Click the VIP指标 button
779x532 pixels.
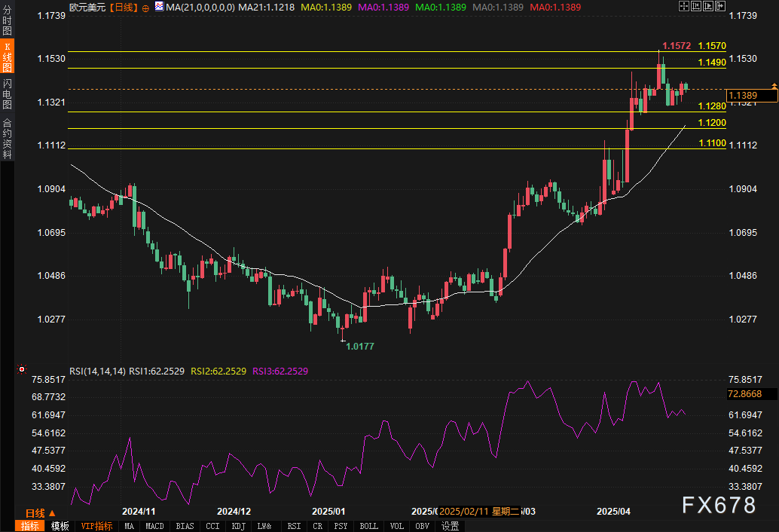click(x=96, y=526)
